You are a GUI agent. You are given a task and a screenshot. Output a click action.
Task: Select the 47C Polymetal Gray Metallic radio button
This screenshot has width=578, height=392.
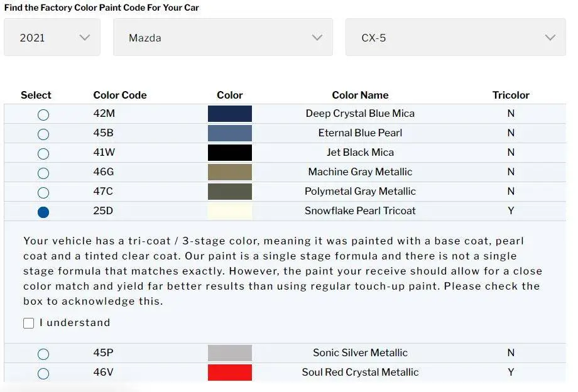click(43, 193)
